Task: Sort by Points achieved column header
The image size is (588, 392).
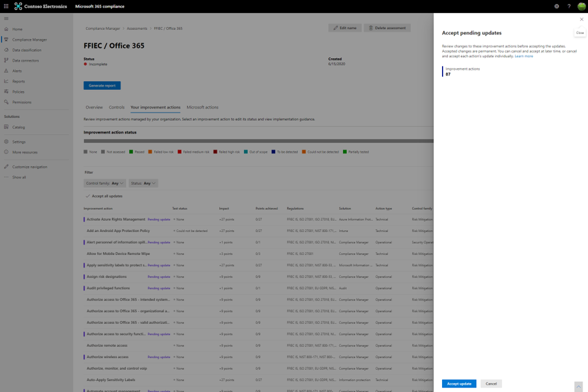Action: pos(267,208)
